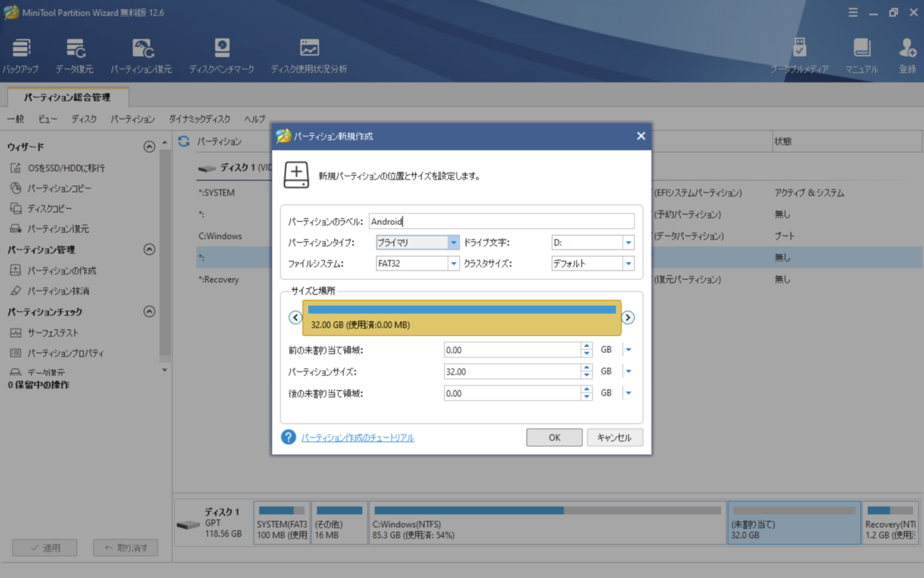Run Surface Test (サーフェステスト) from sidebar
This screenshot has height=578, width=924.
pyautogui.click(x=44, y=333)
